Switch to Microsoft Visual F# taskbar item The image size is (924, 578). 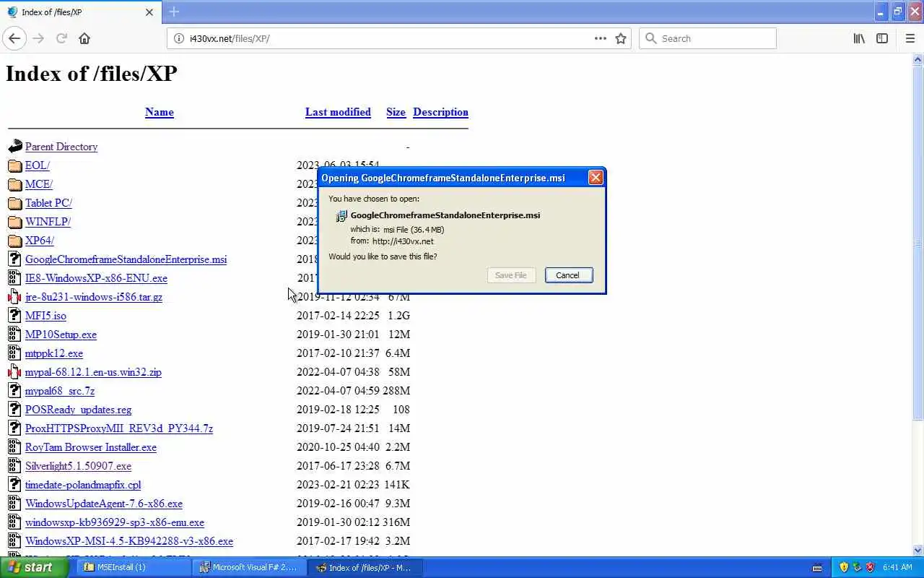(250, 567)
